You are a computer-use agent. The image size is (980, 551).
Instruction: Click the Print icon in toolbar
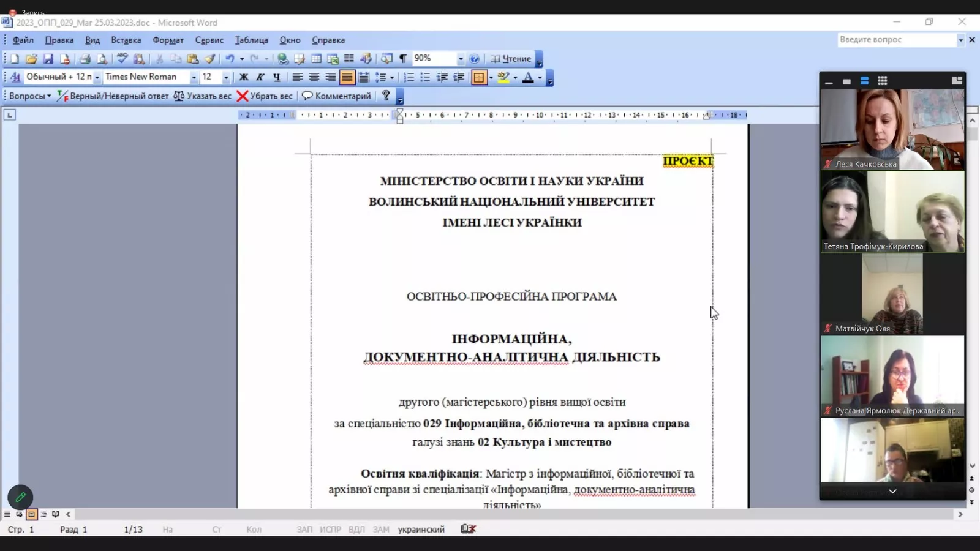click(x=85, y=59)
